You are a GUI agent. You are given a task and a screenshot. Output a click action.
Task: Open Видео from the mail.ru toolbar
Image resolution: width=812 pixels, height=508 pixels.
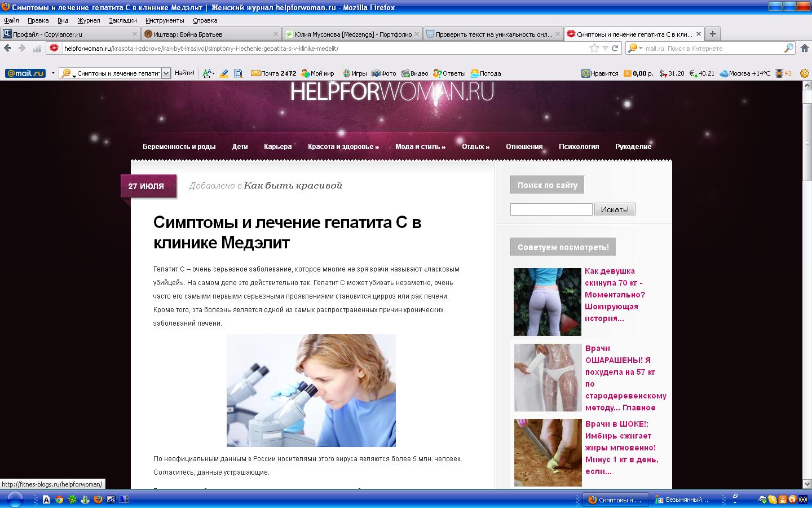[414, 73]
